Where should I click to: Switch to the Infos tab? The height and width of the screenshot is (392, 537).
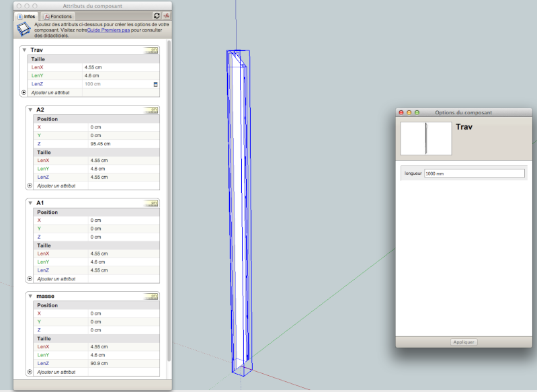coord(26,16)
